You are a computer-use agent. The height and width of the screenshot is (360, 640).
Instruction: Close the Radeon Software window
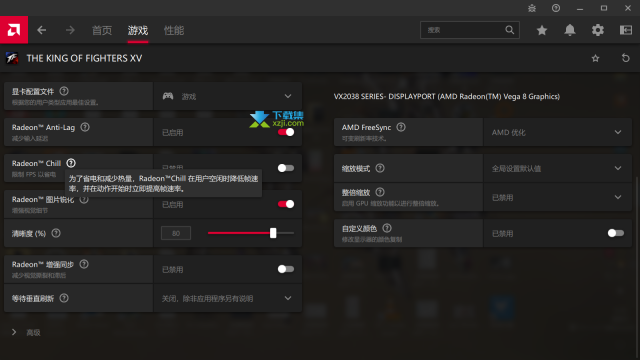pos(628,8)
